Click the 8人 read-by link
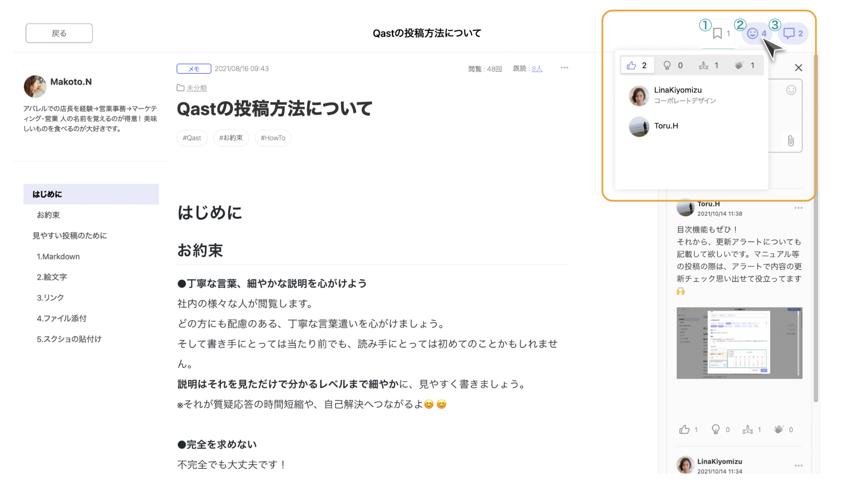The image size is (868, 488). coord(537,69)
